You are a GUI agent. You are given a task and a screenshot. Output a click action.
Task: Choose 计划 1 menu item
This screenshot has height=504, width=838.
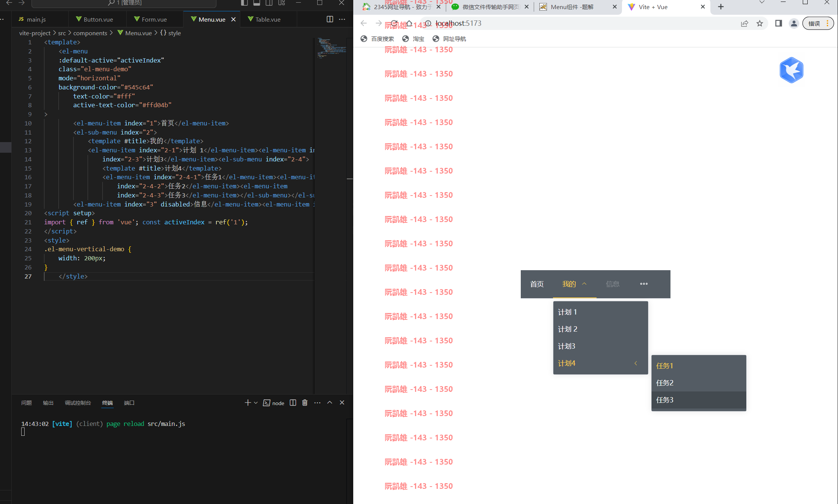point(600,312)
